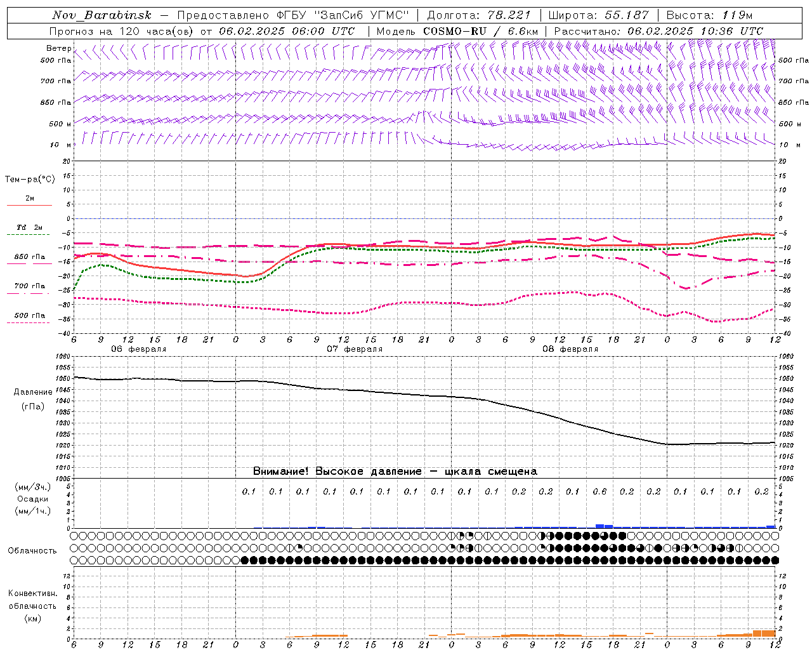Click the Облачность cloudiness label
The image size is (812, 650).
[x=32, y=551]
